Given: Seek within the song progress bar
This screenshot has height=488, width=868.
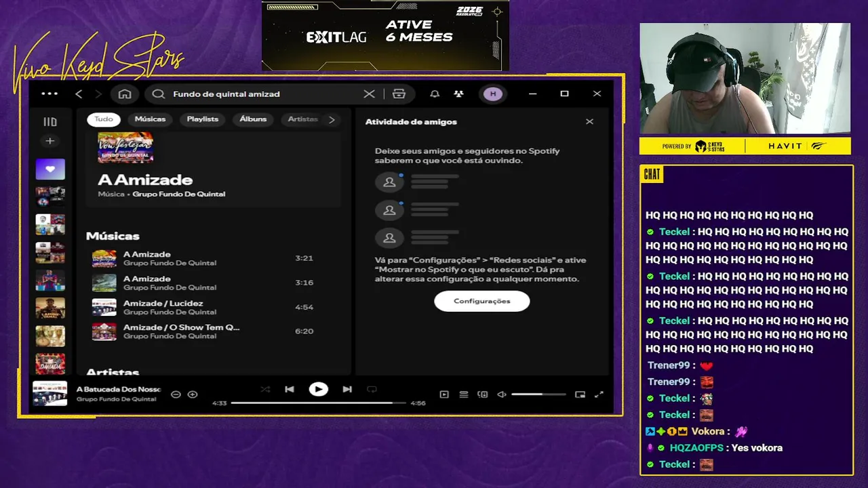Looking at the screenshot, I should pos(319,403).
